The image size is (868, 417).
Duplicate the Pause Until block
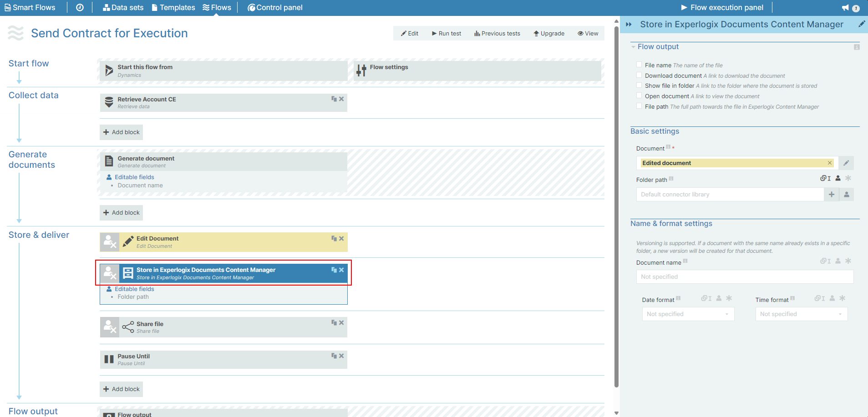(x=334, y=356)
